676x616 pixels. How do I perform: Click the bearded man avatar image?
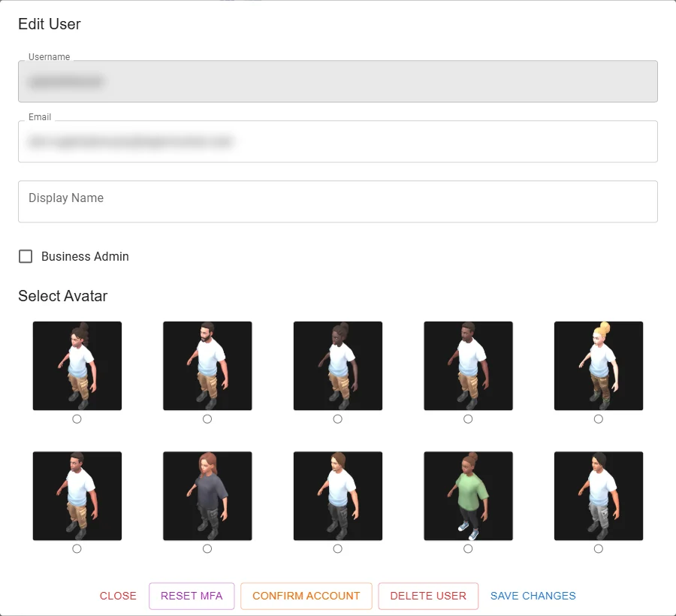[x=207, y=366]
